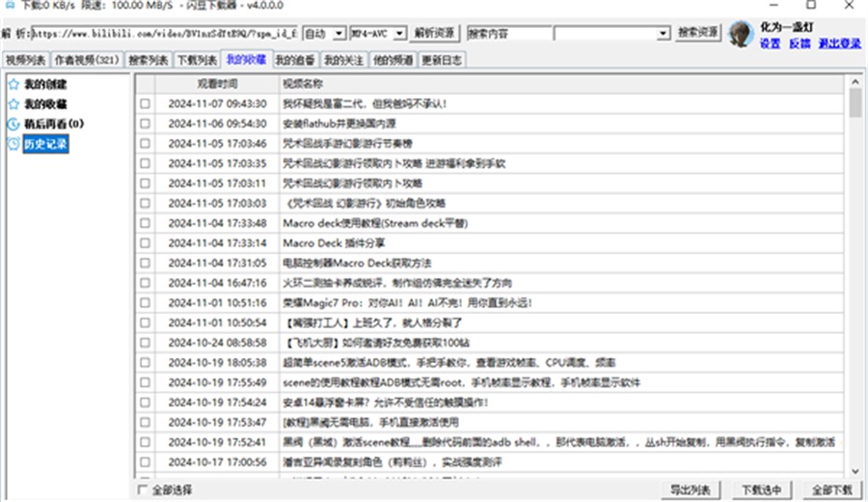Open the empty search-type dropdown
The image size is (868, 502).
pos(664,34)
